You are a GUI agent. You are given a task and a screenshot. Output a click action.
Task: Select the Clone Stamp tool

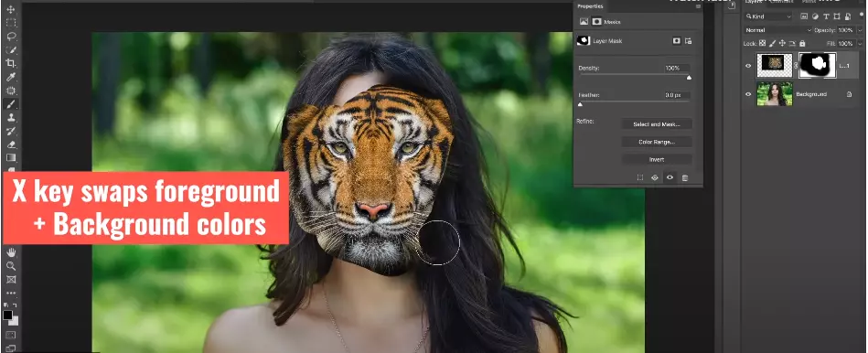point(10,117)
